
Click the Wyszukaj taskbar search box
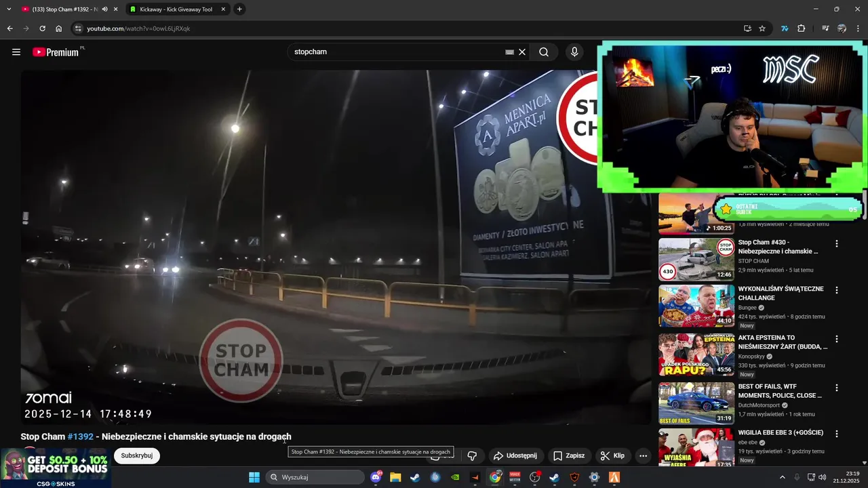click(x=315, y=477)
